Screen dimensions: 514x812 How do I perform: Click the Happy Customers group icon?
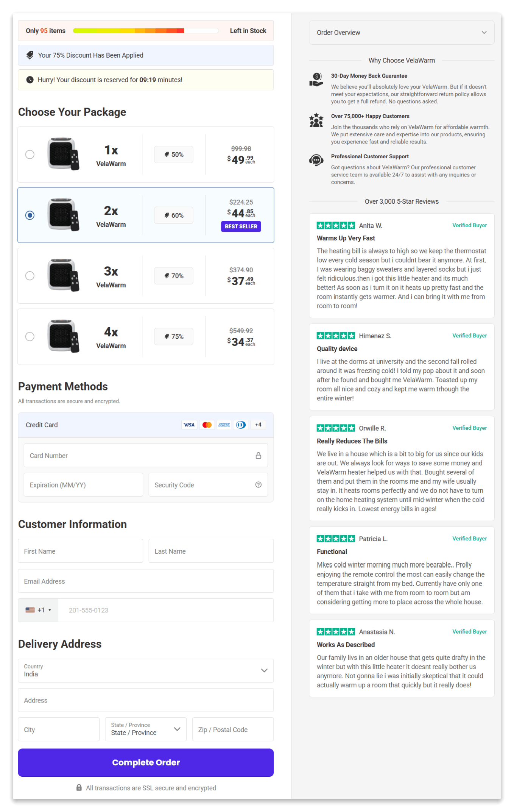316,120
